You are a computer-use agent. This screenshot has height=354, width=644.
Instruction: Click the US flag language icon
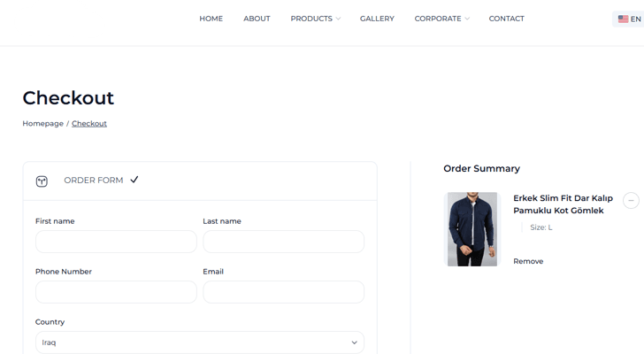click(x=623, y=19)
